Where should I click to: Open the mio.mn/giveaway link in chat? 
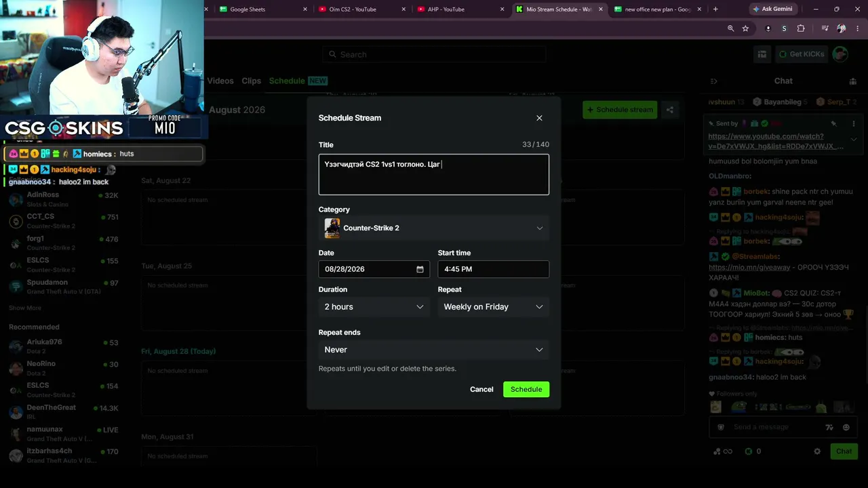pos(749,267)
